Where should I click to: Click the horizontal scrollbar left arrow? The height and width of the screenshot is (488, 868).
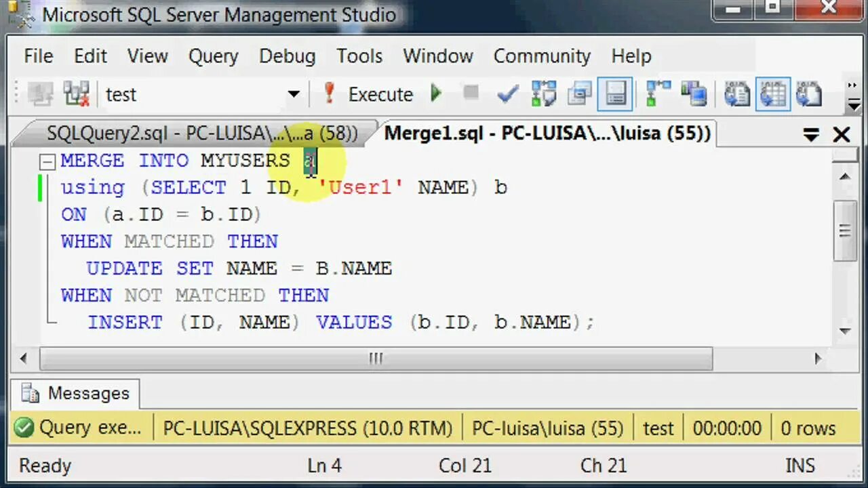[x=24, y=359]
